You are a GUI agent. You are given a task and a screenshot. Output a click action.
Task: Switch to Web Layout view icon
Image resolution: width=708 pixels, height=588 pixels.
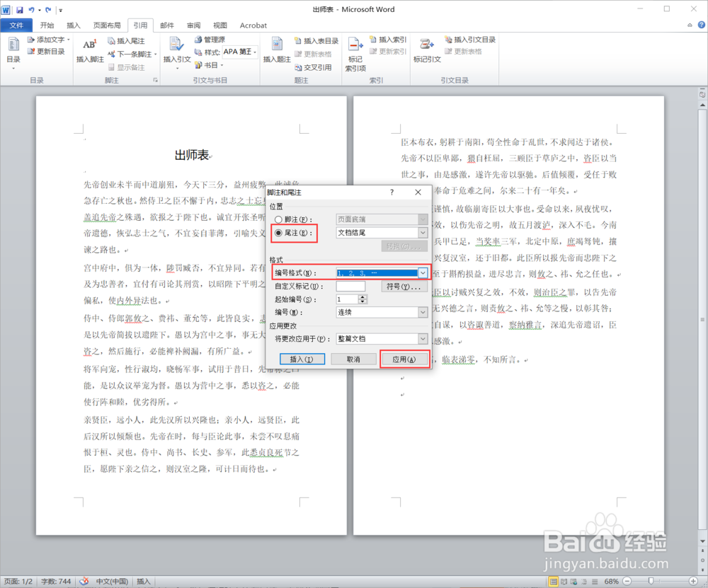click(x=574, y=582)
